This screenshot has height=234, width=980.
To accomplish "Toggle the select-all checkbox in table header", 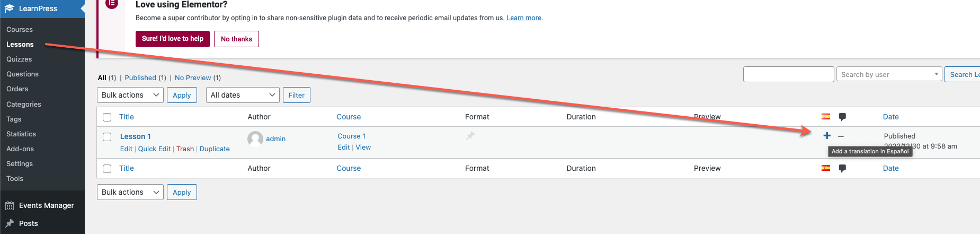I will click(x=107, y=117).
